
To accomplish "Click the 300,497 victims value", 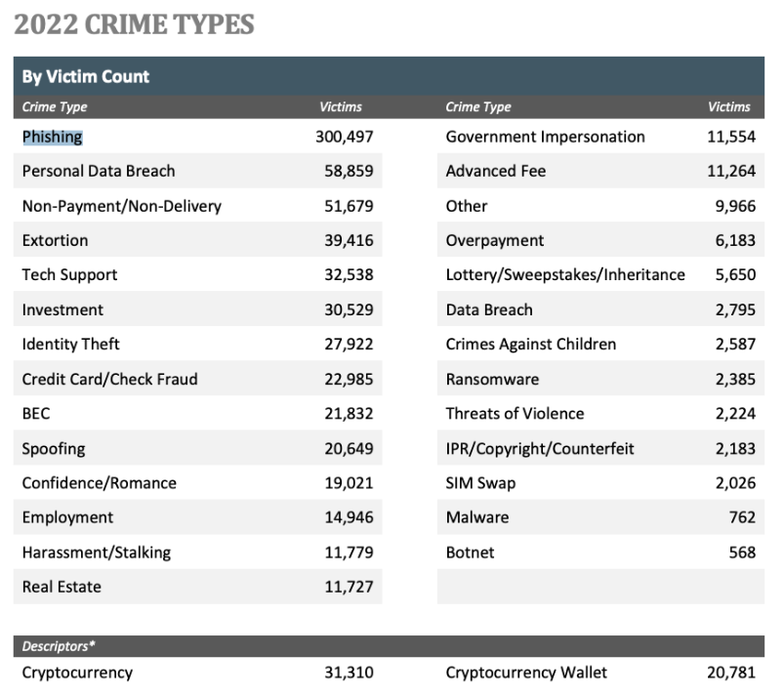I will [x=344, y=137].
